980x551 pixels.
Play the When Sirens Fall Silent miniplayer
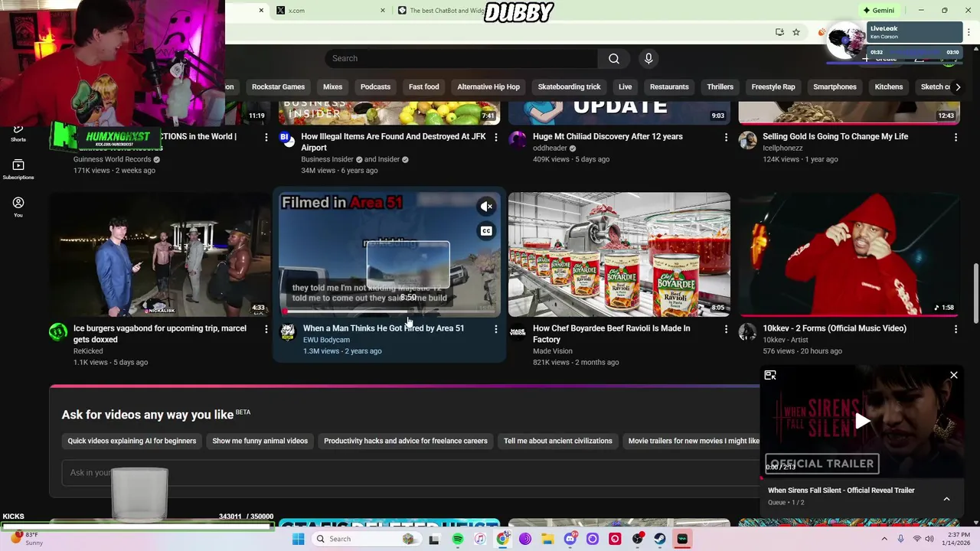[862, 421]
